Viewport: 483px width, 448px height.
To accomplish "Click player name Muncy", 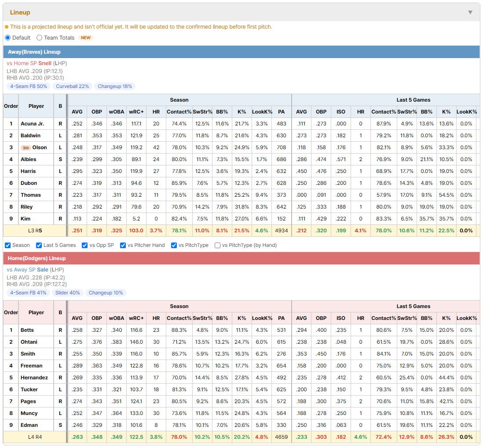I will pos(29,413).
